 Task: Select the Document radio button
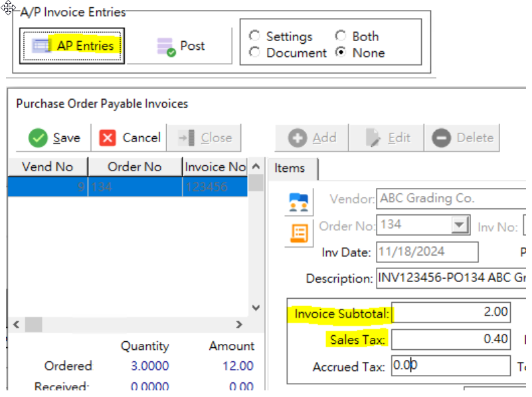[x=254, y=52]
